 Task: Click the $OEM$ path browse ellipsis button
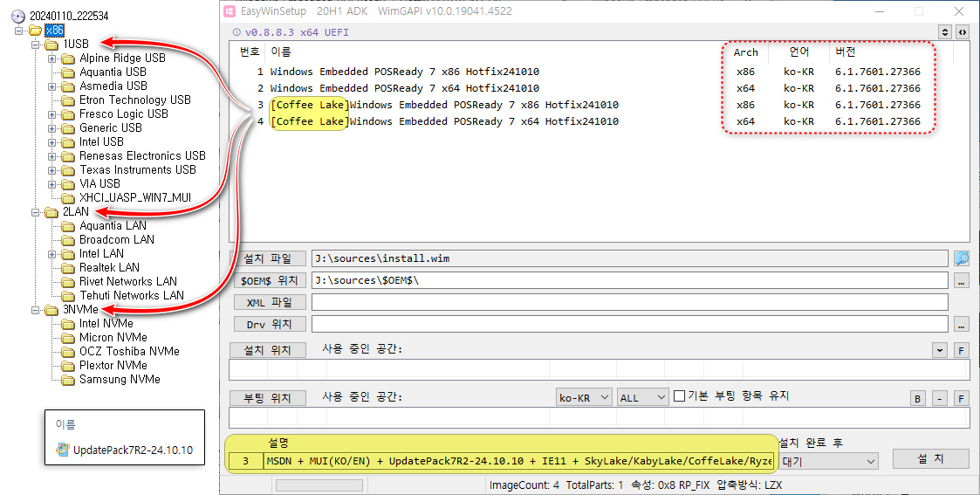click(962, 280)
